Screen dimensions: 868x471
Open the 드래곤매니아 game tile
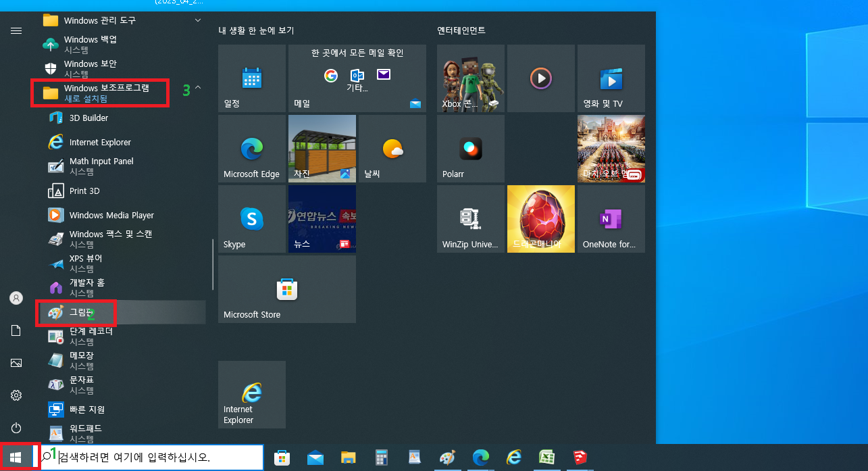coord(541,219)
